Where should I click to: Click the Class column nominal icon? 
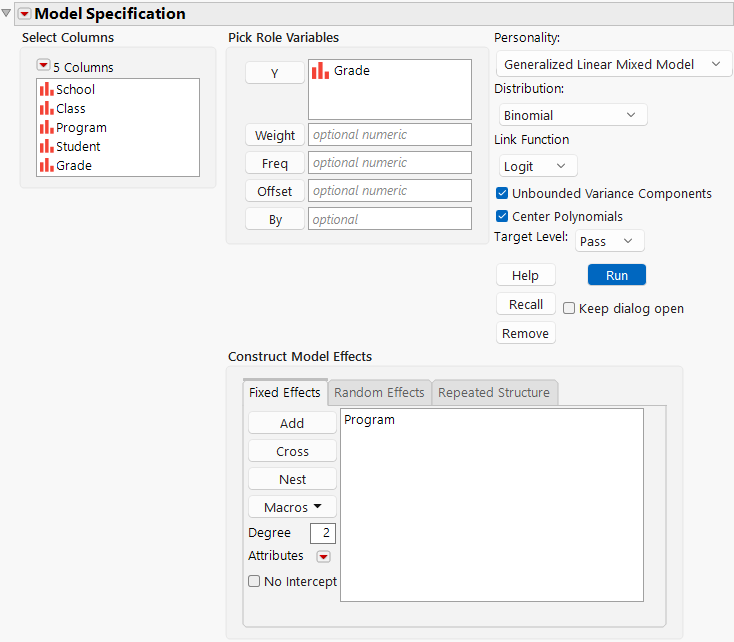[46, 108]
